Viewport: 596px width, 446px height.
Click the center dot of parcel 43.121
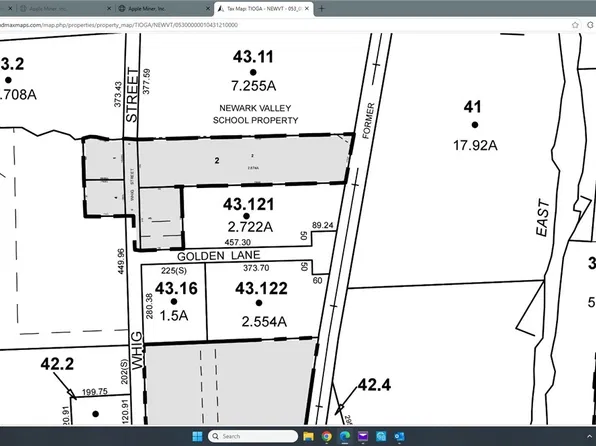click(x=246, y=216)
